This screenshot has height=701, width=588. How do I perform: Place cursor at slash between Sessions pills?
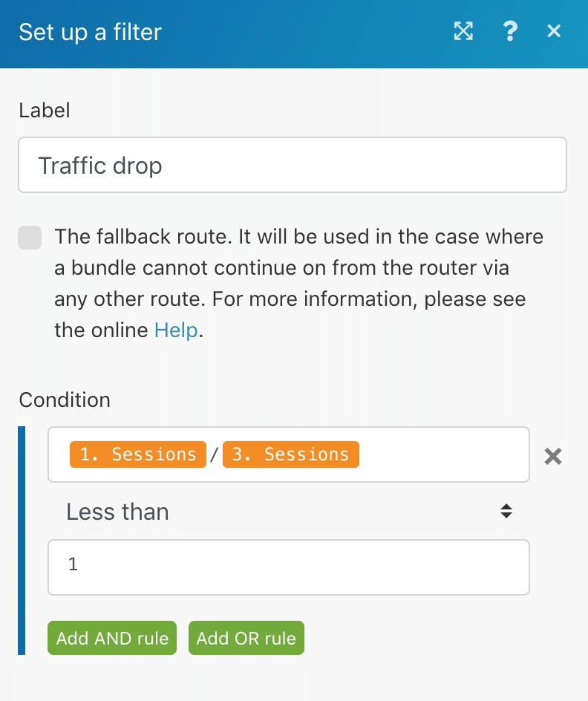pos(215,455)
